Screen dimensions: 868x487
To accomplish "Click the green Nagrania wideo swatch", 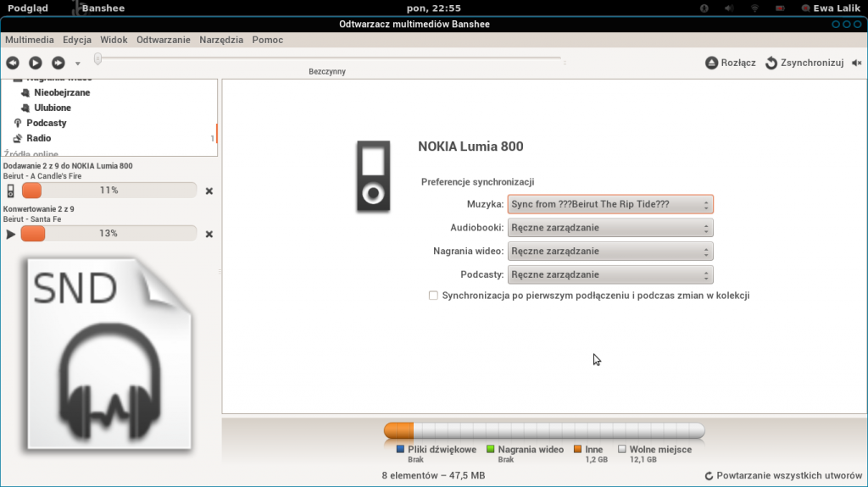I will tap(491, 450).
